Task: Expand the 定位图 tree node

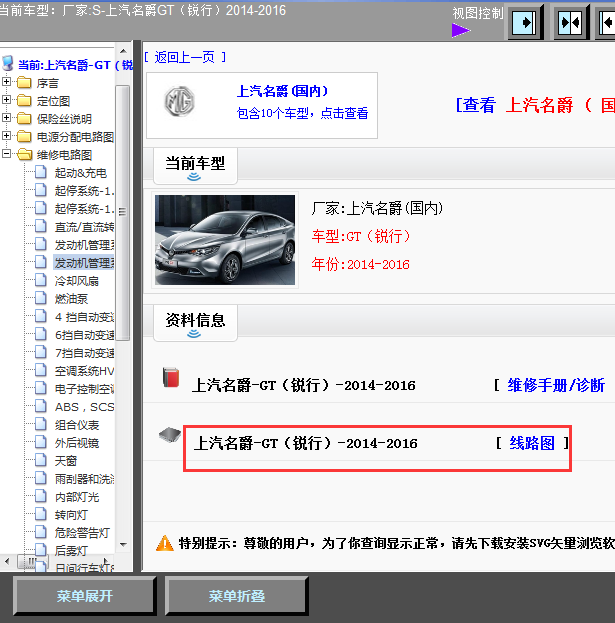Action: (6, 99)
